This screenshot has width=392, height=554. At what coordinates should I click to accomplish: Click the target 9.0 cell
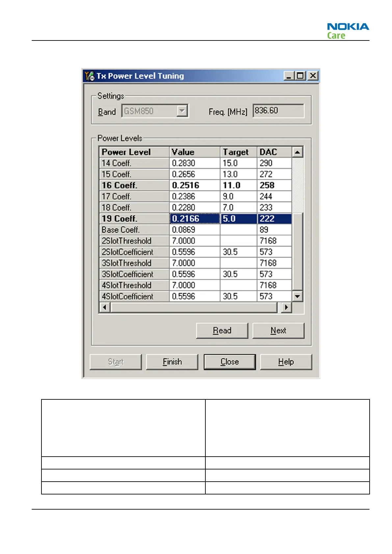point(238,196)
